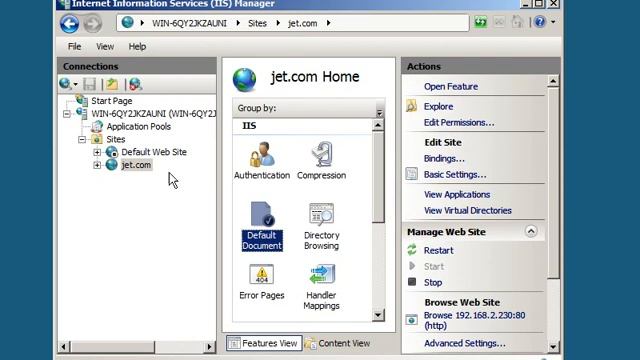This screenshot has width=640, height=360.
Task: Expand the jet.com tree node
Action: point(97,165)
